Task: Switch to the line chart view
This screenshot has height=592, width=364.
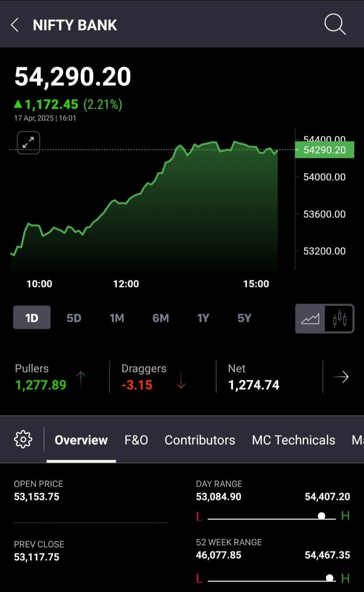Action: tap(310, 319)
